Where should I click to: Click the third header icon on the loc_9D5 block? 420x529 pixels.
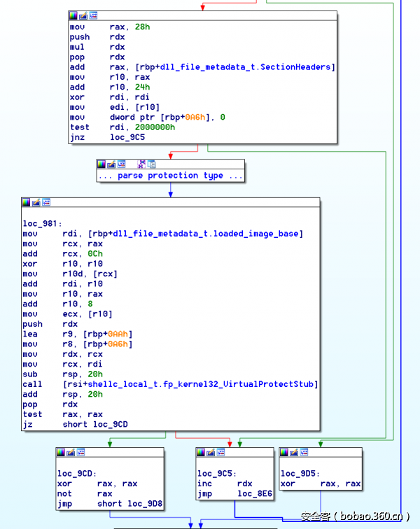pos(304,453)
